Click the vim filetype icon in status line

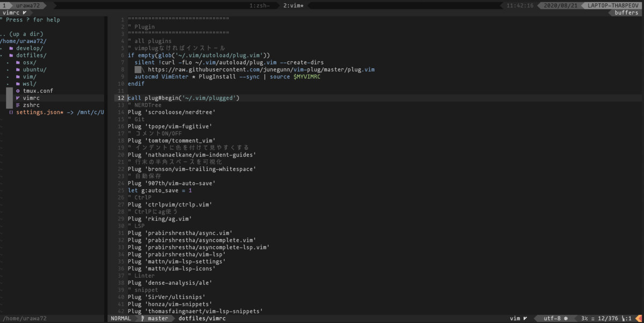[x=525, y=319]
